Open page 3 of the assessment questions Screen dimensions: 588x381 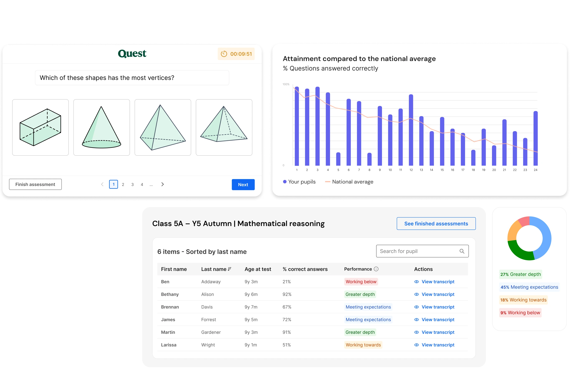pyautogui.click(x=132, y=184)
